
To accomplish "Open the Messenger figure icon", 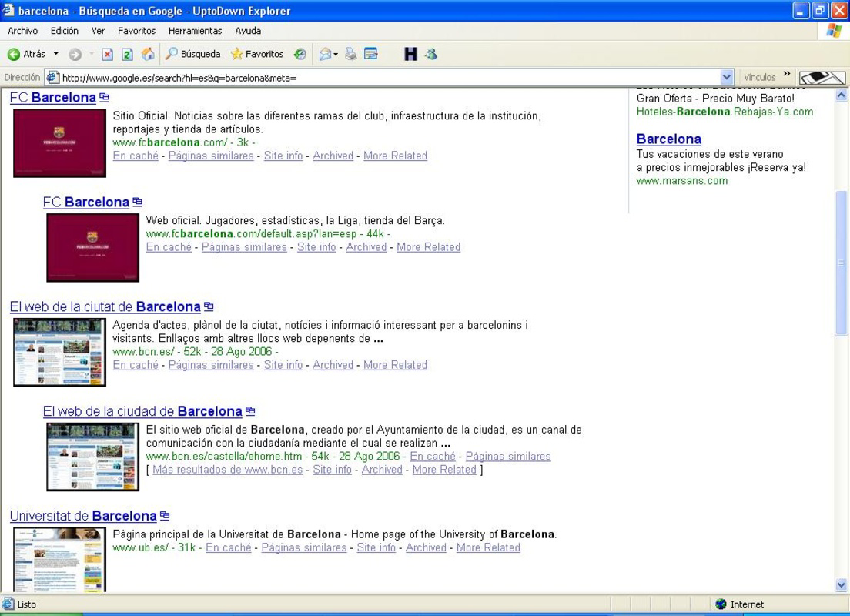I will [431, 54].
